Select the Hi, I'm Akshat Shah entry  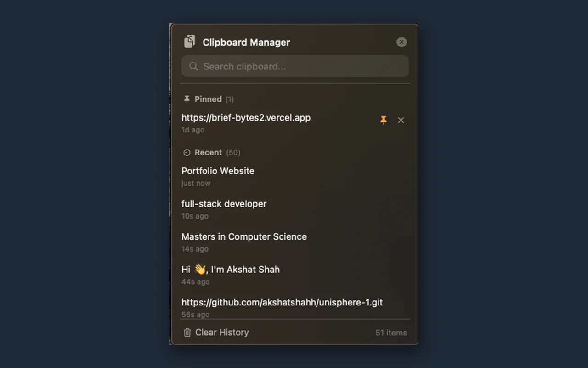click(x=295, y=275)
